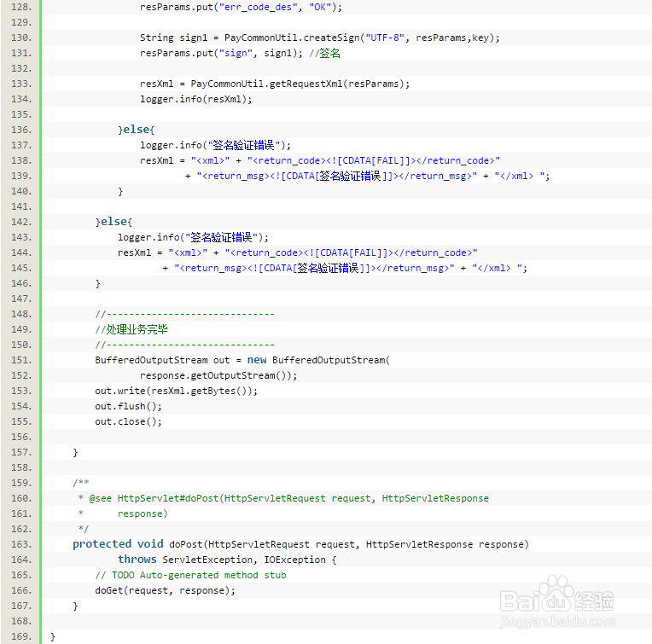
Task: Click the BufferedOutputStream out declaration line
Action: coord(242,360)
